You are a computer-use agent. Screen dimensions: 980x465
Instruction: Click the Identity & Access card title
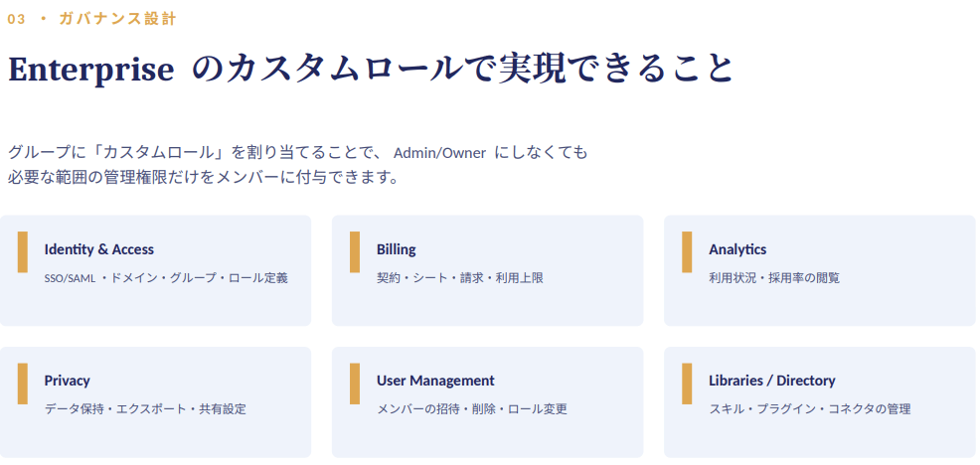[x=98, y=249]
